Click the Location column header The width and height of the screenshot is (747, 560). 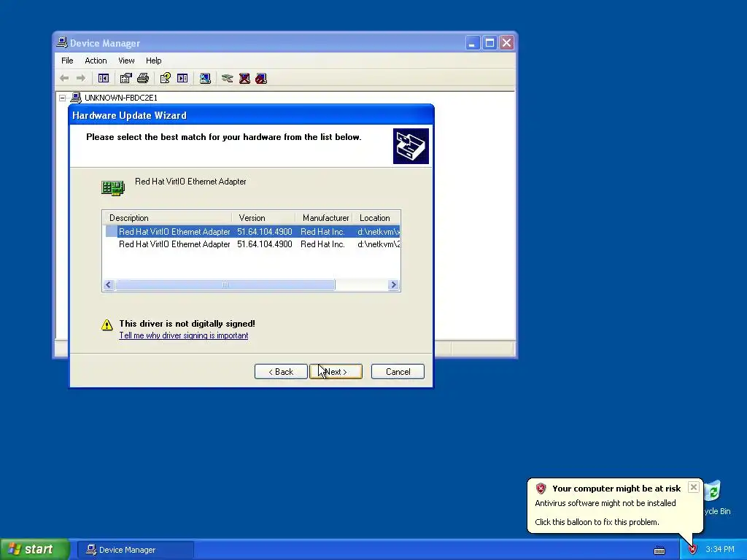point(376,217)
